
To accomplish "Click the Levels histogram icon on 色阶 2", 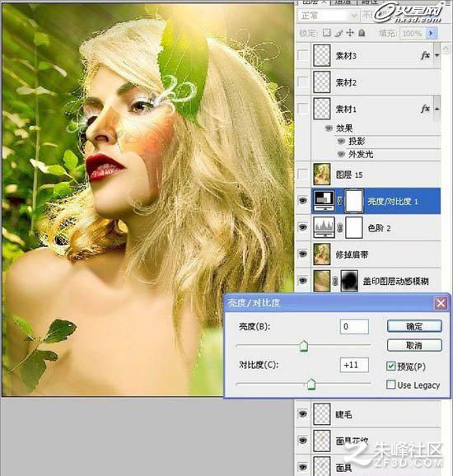I will point(324,227).
